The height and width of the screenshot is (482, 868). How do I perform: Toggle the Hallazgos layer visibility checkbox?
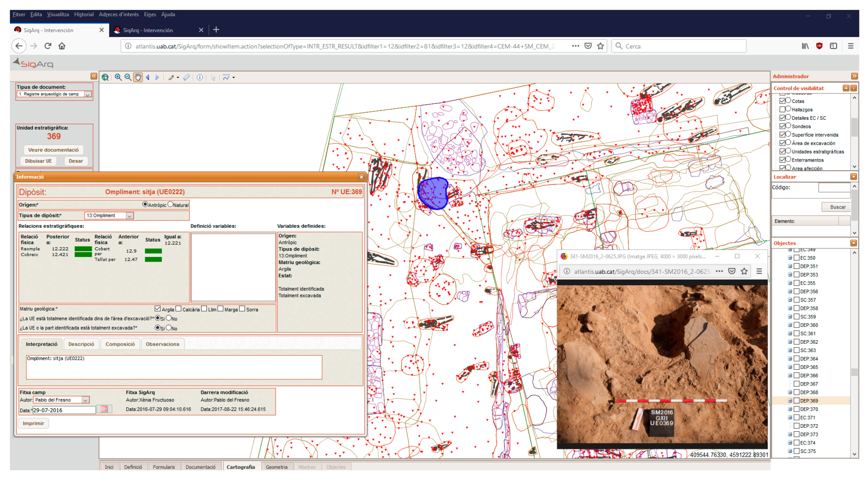(782, 109)
